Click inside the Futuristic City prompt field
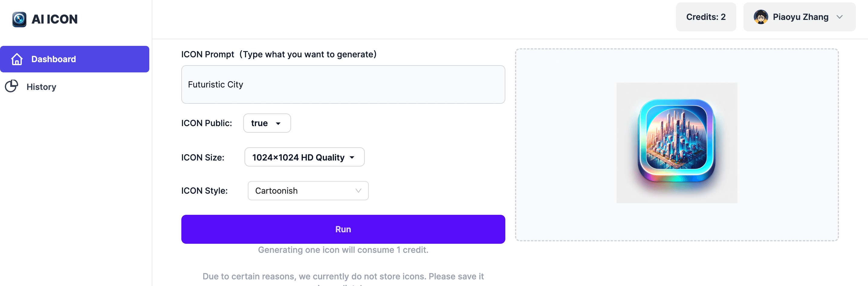Image resolution: width=868 pixels, height=286 pixels. (342, 84)
